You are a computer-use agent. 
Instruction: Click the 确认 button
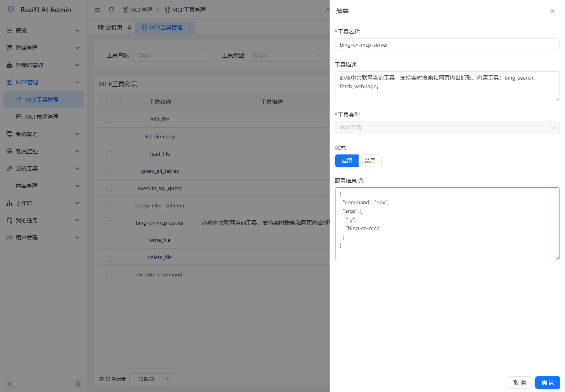548,383
